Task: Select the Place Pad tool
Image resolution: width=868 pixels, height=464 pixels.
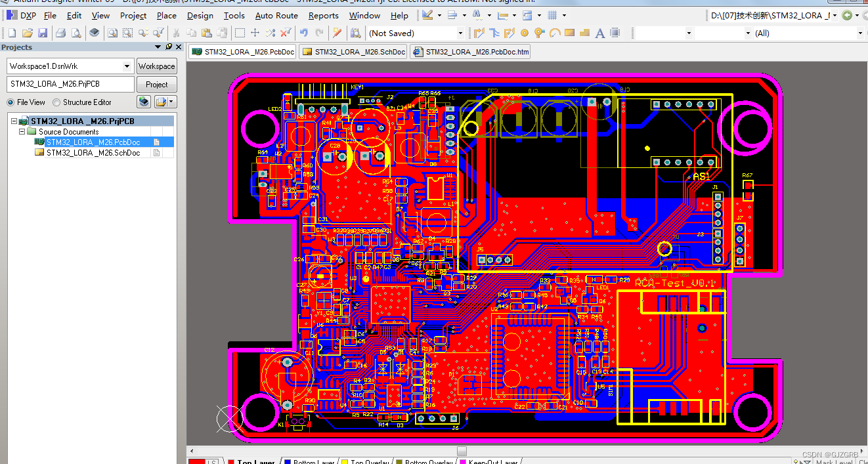Action: point(524,33)
